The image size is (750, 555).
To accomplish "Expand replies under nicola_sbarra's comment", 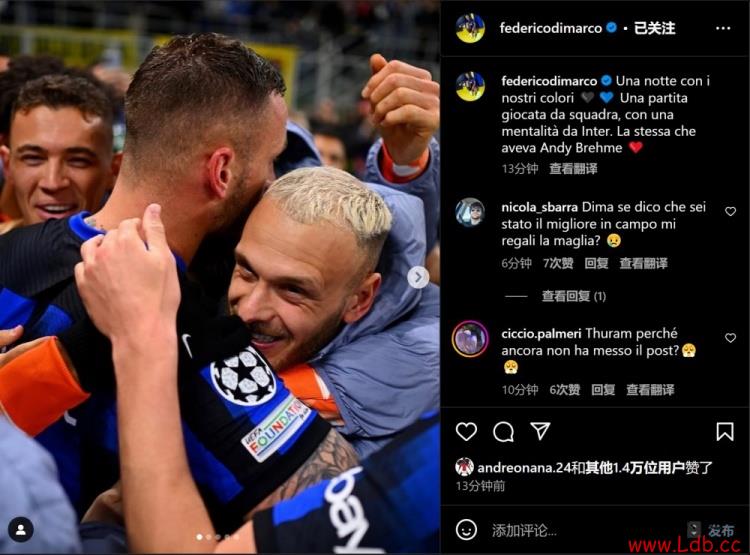I will [574, 297].
